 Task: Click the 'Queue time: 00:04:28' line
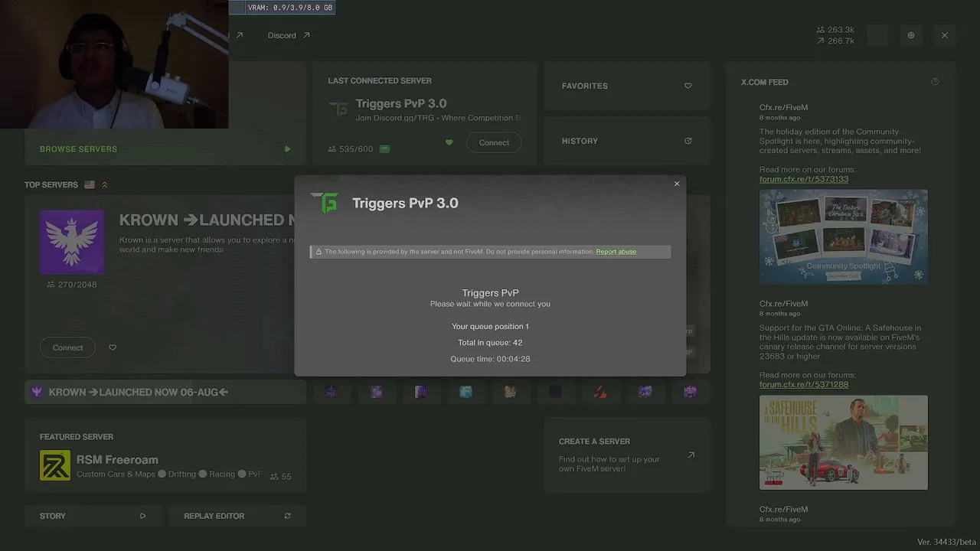tap(490, 359)
